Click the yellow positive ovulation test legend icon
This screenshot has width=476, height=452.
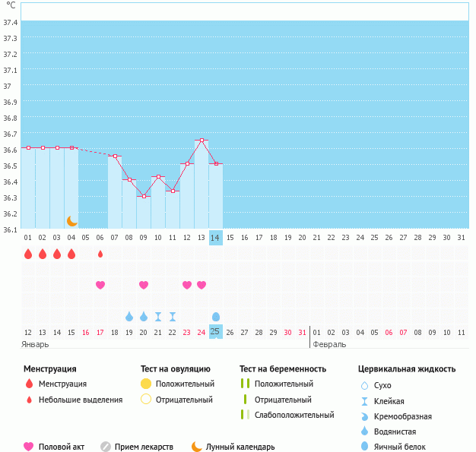[146, 384]
